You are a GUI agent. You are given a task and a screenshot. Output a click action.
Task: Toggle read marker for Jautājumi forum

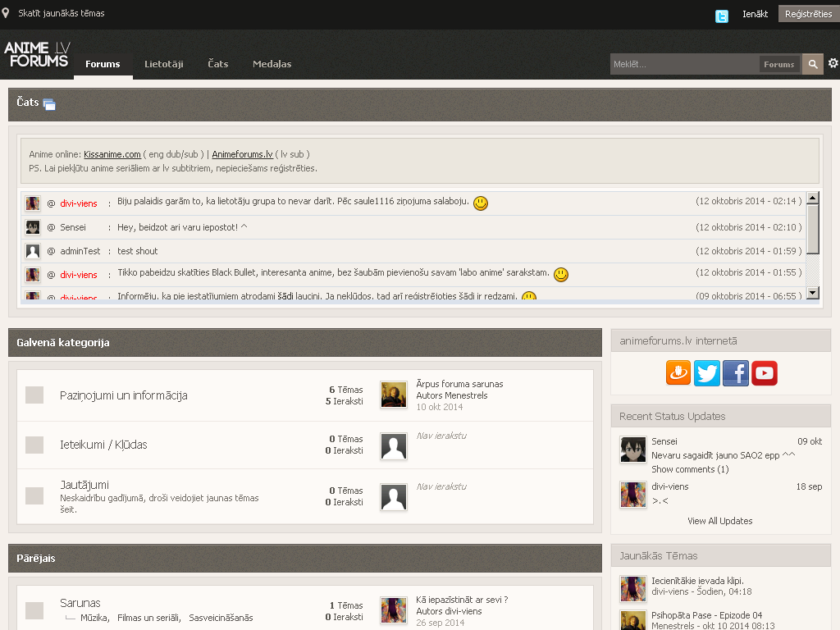34,495
